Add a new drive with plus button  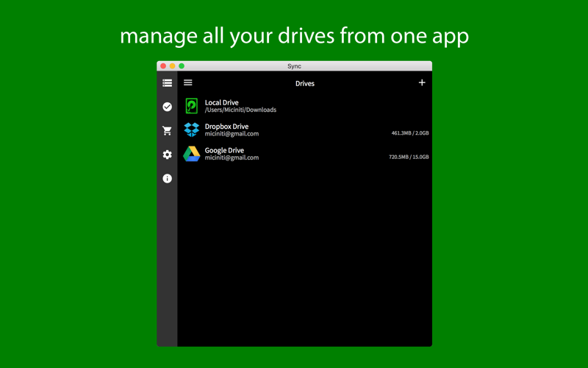[422, 82]
